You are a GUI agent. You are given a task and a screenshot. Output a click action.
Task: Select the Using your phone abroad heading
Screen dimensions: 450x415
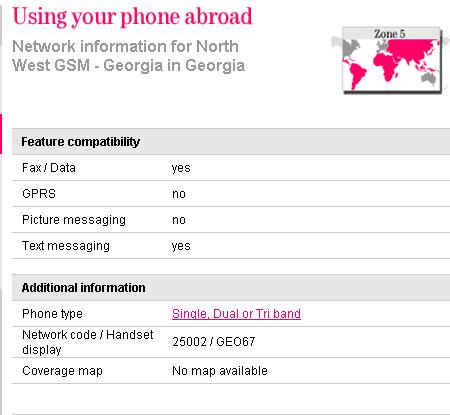[x=132, y=16]
